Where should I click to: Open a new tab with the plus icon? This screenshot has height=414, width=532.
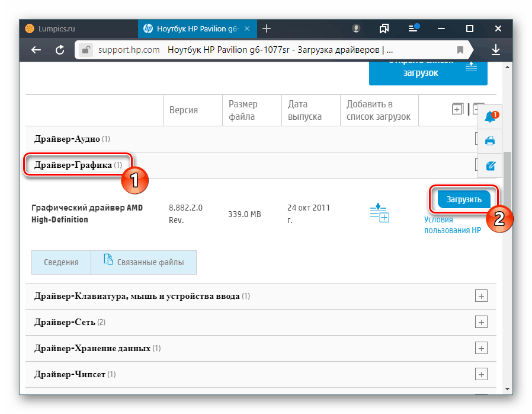[267, 28]
